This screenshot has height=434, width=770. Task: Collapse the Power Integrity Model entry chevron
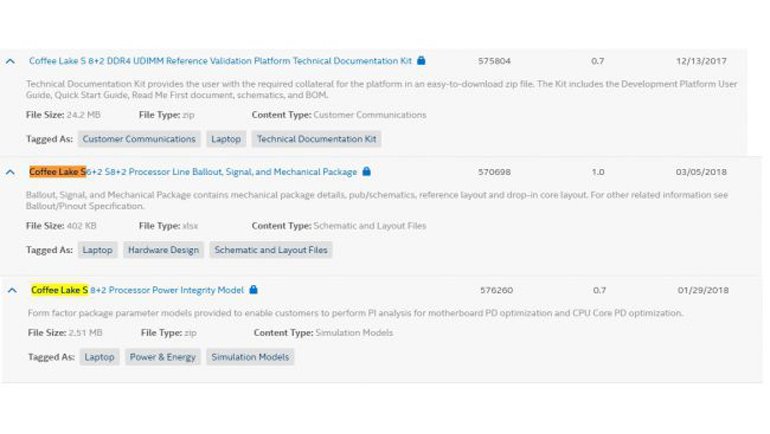(x=10, y=290)
